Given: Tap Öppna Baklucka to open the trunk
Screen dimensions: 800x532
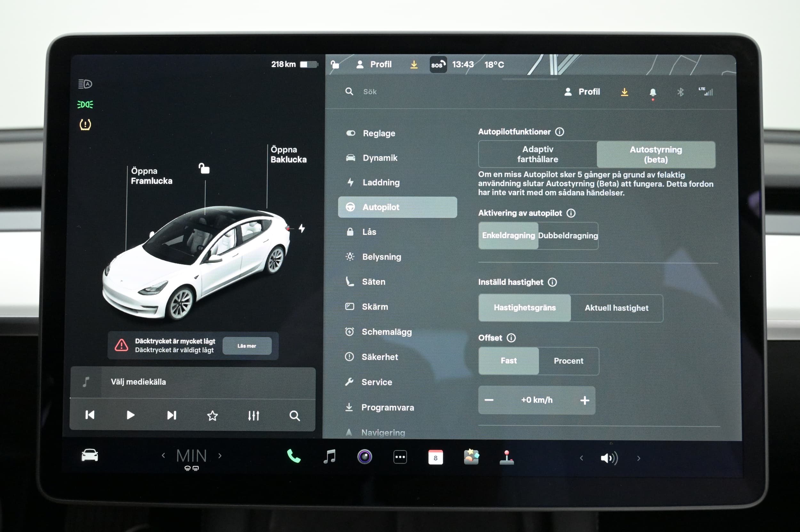Looking at the screenshot, I should pos(289,155).
